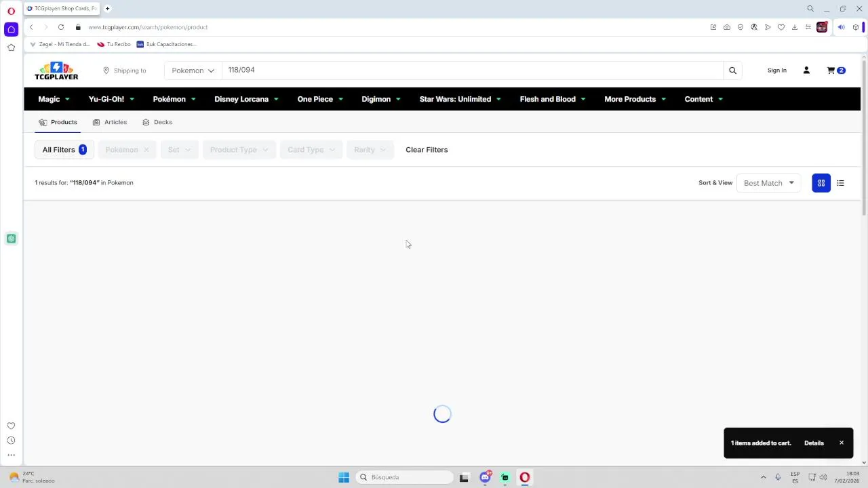
Task: Open Opera sidebar home icon
Action: (x=11, y=29)
